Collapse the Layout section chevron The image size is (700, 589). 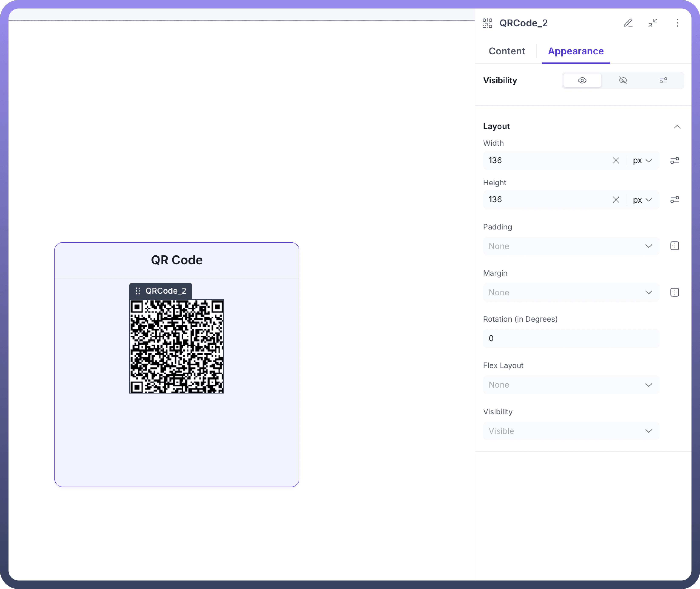pyautogui.click(x=677, y=127)
